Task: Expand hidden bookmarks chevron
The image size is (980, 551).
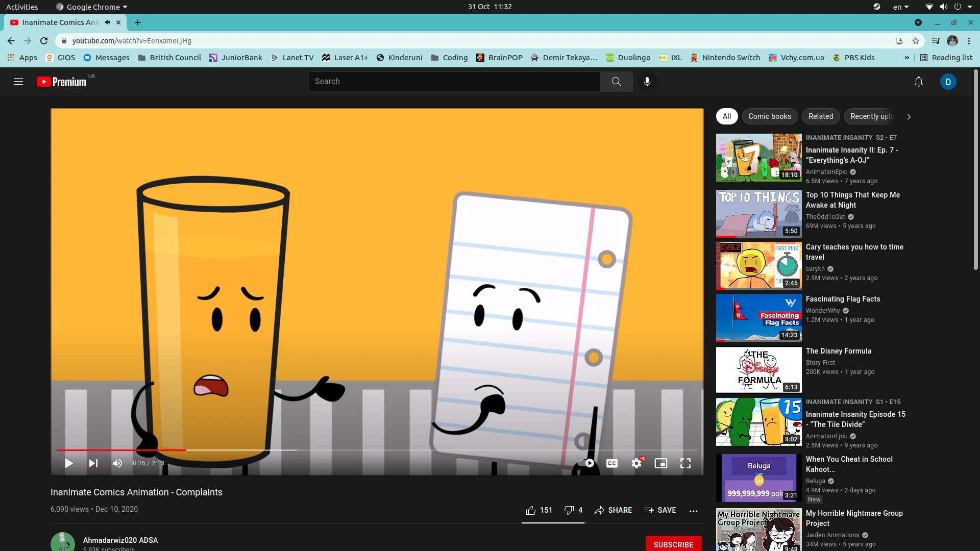Action: pos(907,58)
